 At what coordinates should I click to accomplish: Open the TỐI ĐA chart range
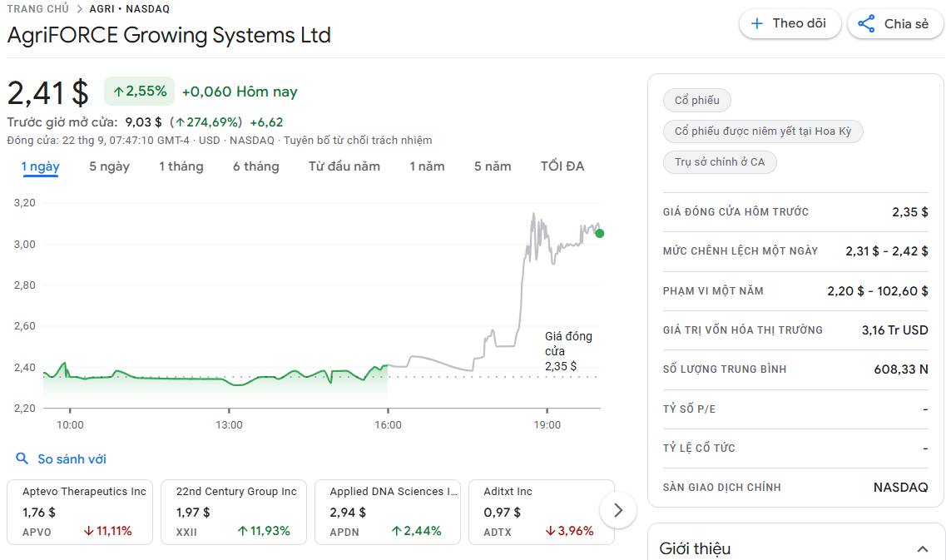click(x=562, y=166)
